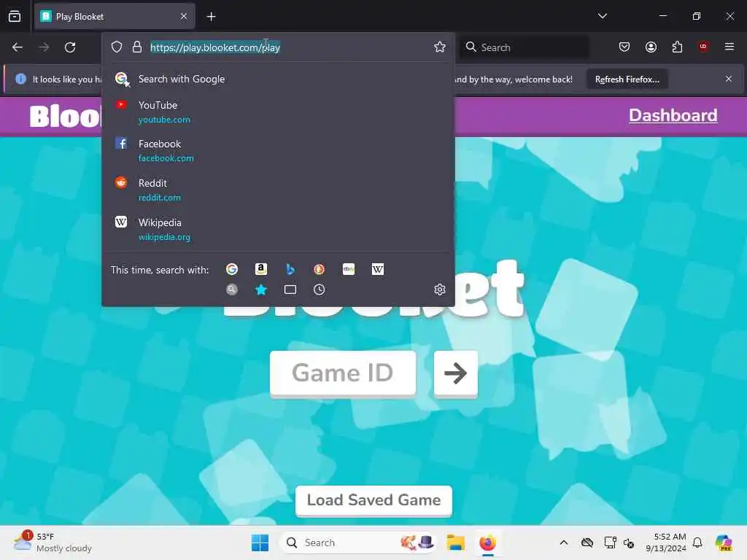
Task: Expand the list all tabs chevron
Action: pos(602,16)
